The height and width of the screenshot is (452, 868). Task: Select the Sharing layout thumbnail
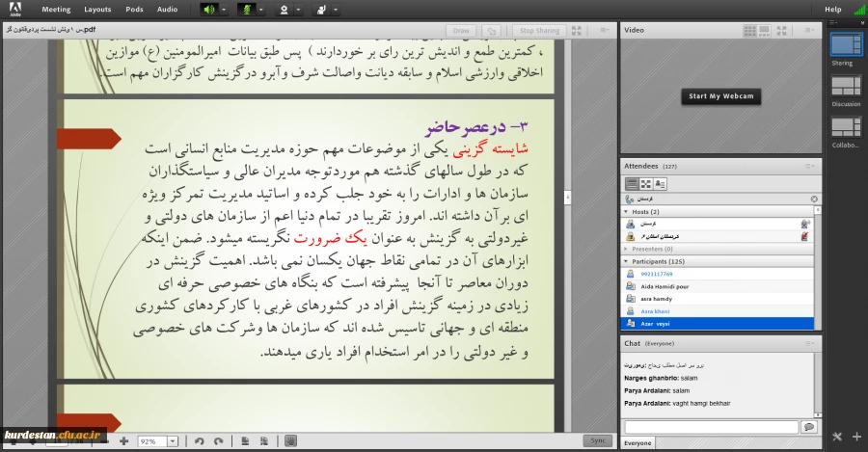846,44
